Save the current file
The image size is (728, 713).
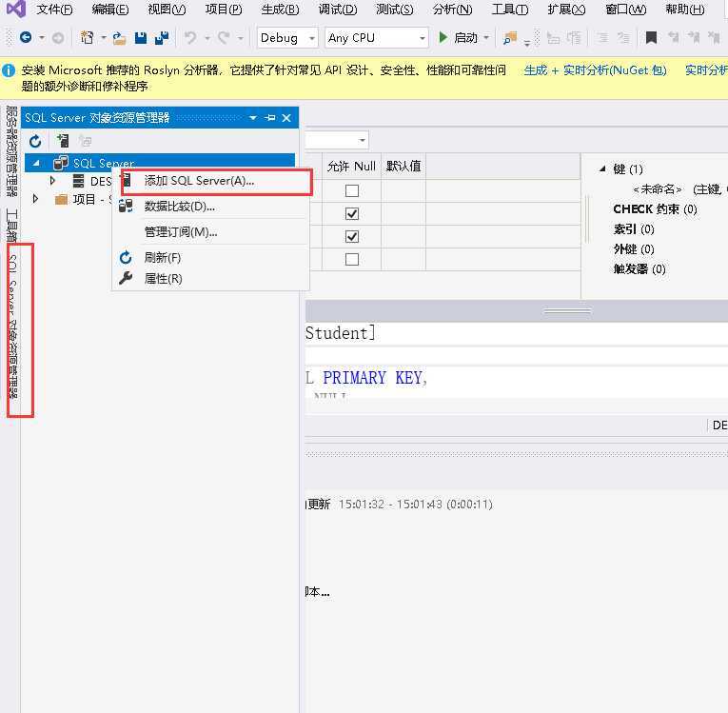pos(141,38)
